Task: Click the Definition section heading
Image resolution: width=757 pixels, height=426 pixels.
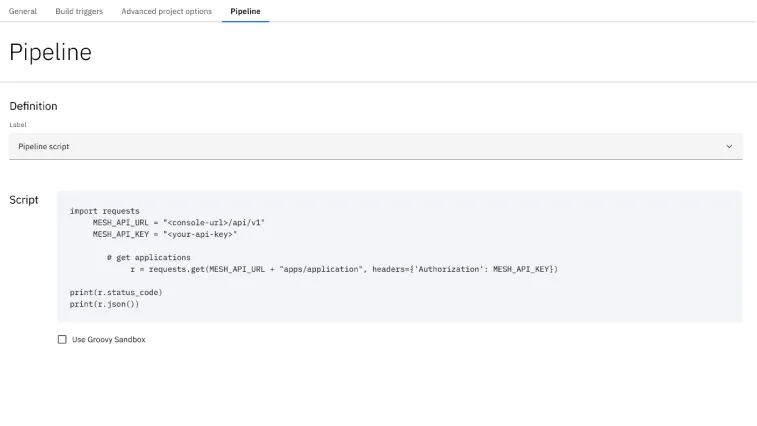Action: point(33,106)
